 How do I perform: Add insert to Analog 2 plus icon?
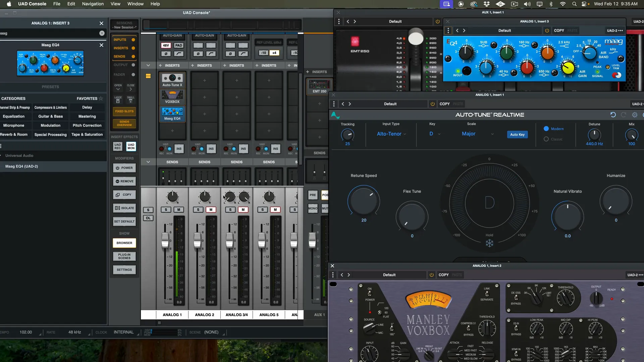coord(193,65)
